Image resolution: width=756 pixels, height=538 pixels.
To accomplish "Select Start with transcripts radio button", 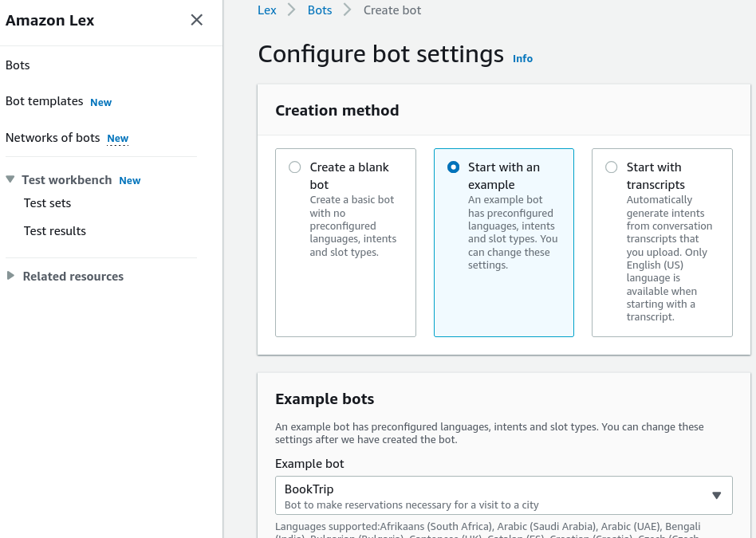I will [x=612, y=167].
